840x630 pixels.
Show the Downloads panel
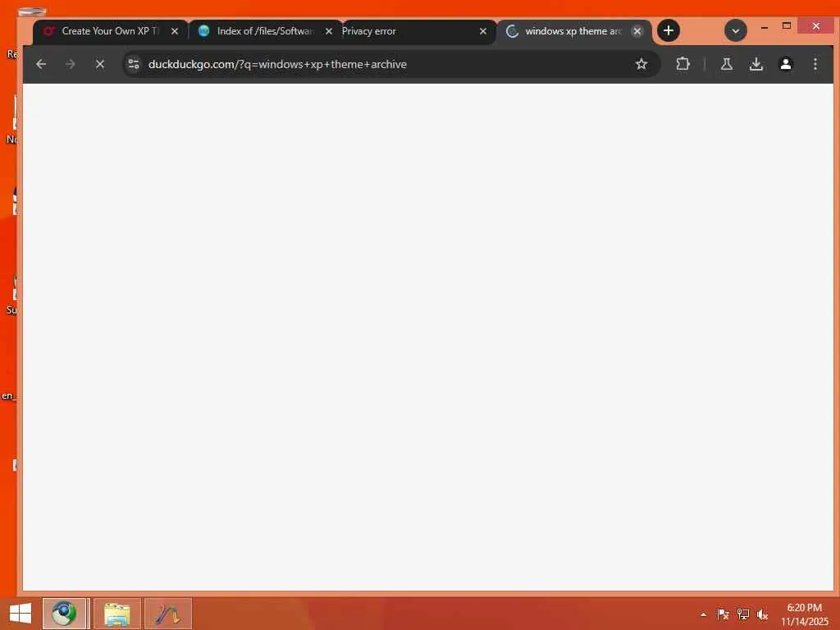pos(756,64)
